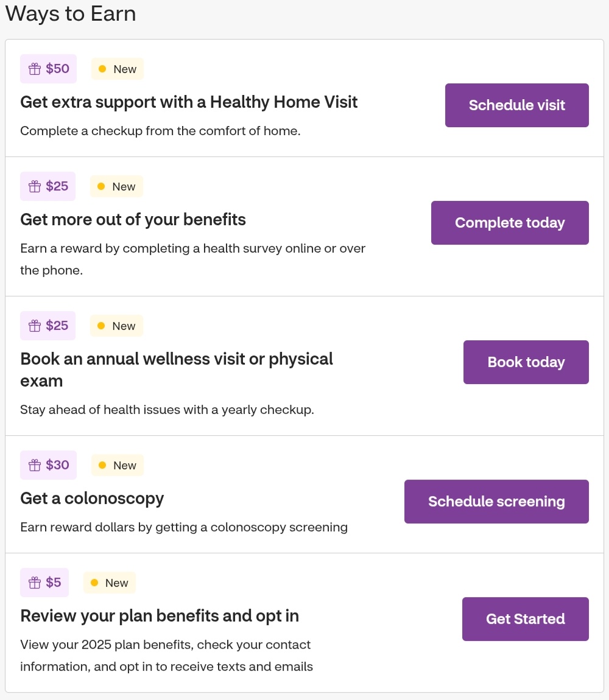Click gift icon in Get more benefits card
609x700 pixels.
pos(35,186)
